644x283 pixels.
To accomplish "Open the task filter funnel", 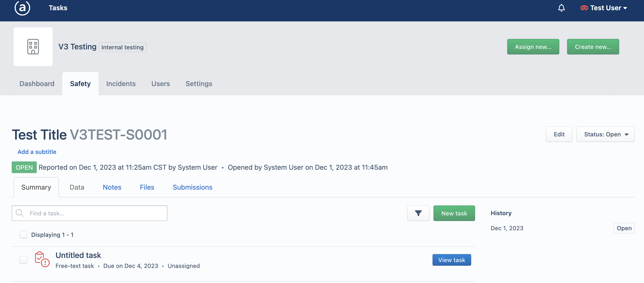I will click(418, 213).
